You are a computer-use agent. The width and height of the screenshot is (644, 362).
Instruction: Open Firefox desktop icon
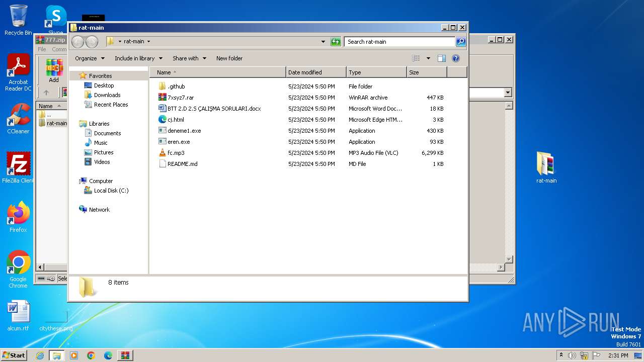point(18,217)
